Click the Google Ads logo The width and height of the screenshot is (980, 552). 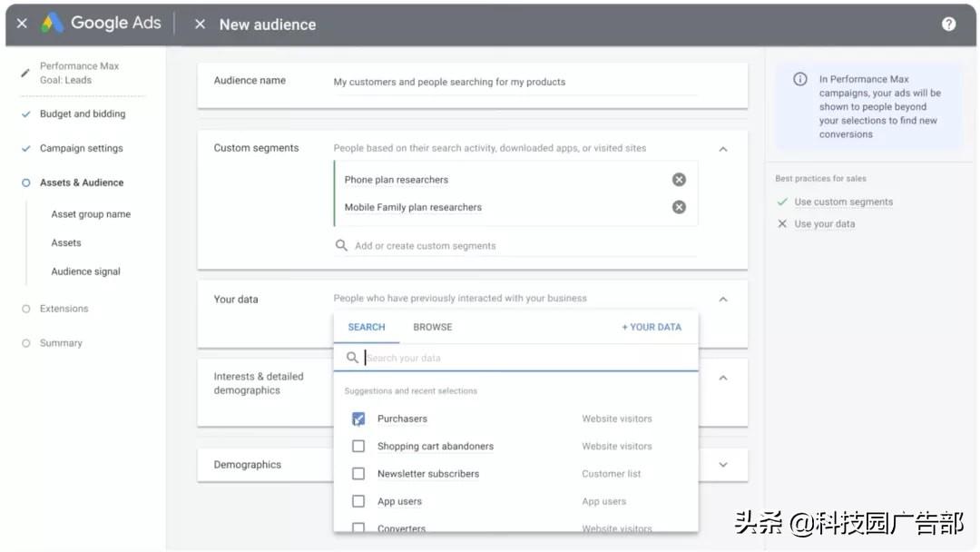tap(52, 23)
